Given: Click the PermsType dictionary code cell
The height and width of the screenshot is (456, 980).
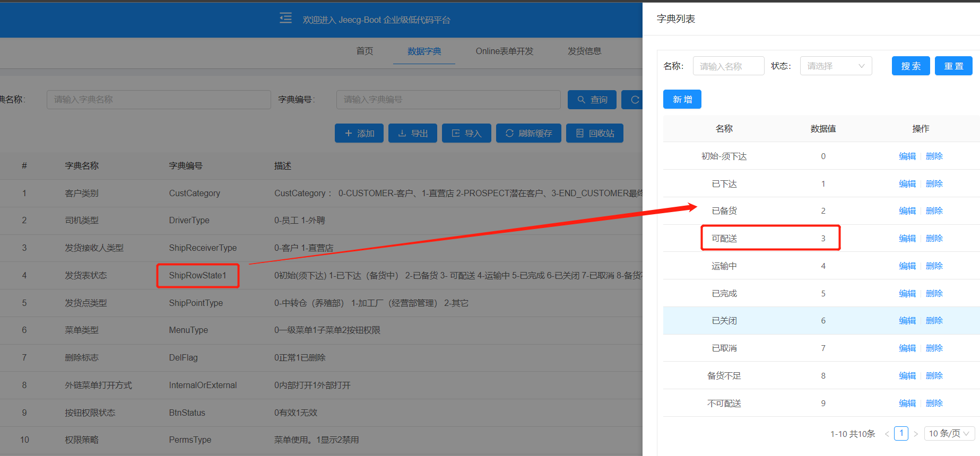Looking at the screenshot, I should (190, 440).
